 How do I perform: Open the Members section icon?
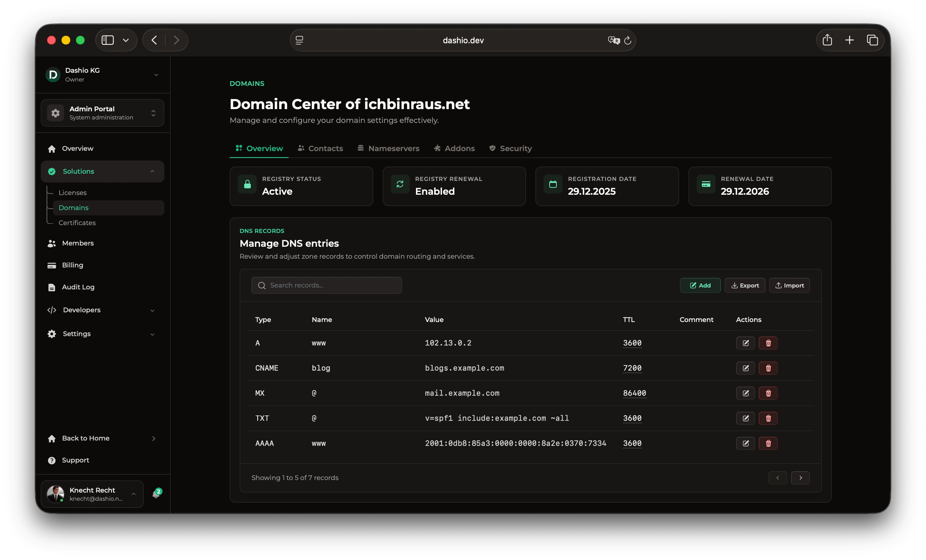click(51, 243)
